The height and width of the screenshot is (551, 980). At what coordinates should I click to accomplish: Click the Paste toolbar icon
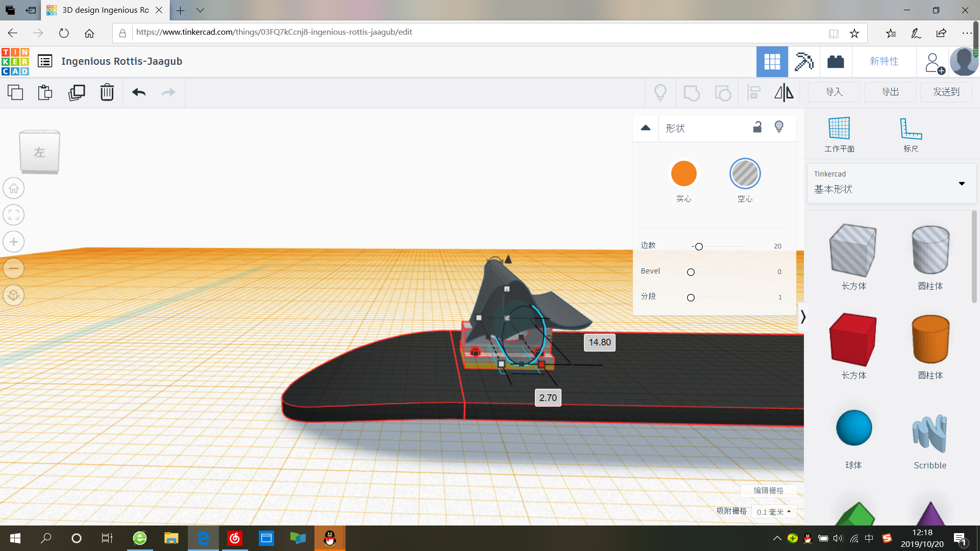(x=45, y=92)
